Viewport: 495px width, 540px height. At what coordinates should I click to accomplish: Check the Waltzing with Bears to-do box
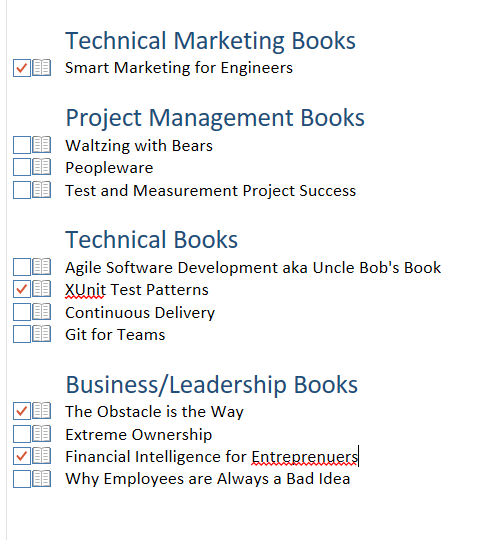(x=22, y=145)
